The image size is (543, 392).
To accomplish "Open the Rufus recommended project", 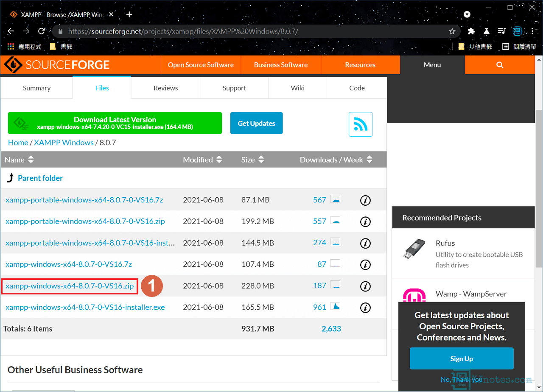I will (445, 244).
